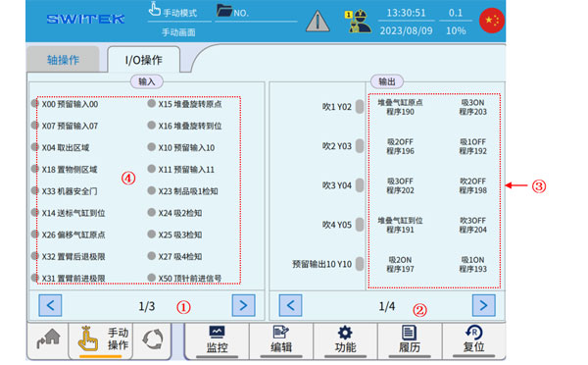Click the operator user level icon
Image resolution: width=588 pixels, height=365 pixels.
pos(358,22)
